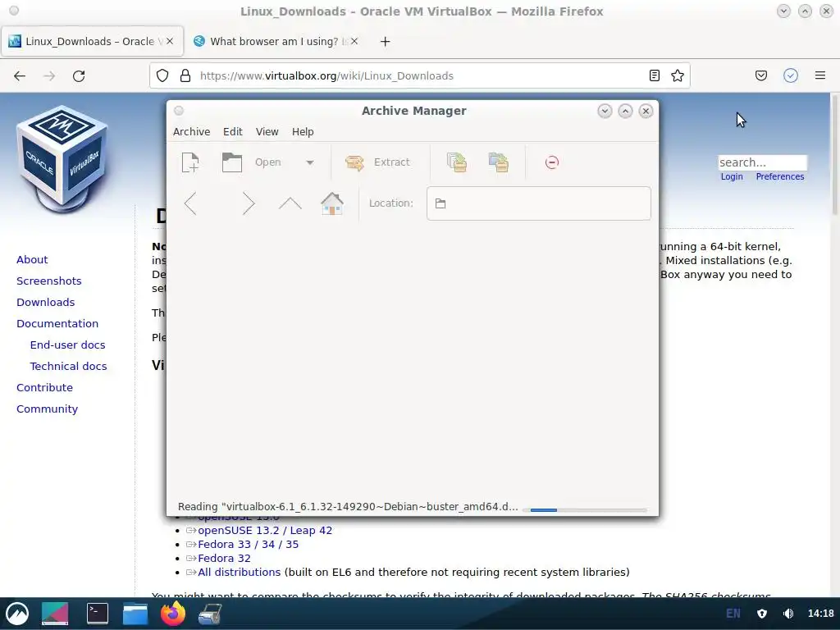Go back in Archive Manager location history

(190, 203)
